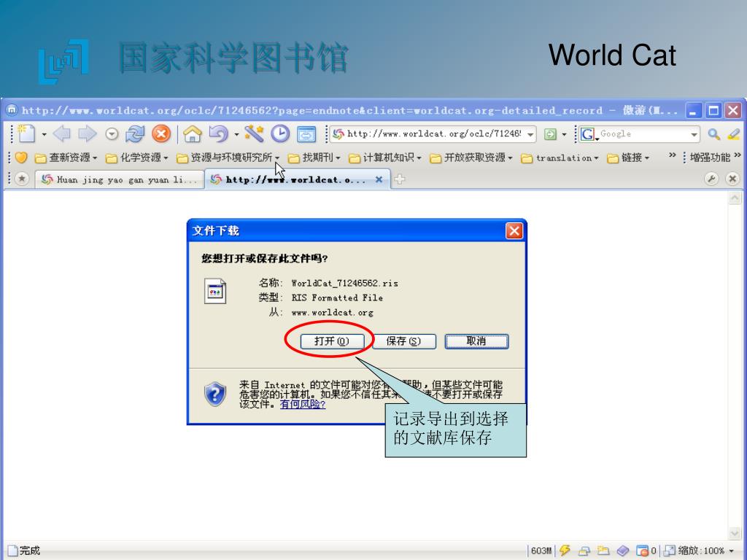Image resolution: width=747 pixels, height=560 pixels.
Task: Go back with the left arrow icon
Action: click(x=62, y=134)
